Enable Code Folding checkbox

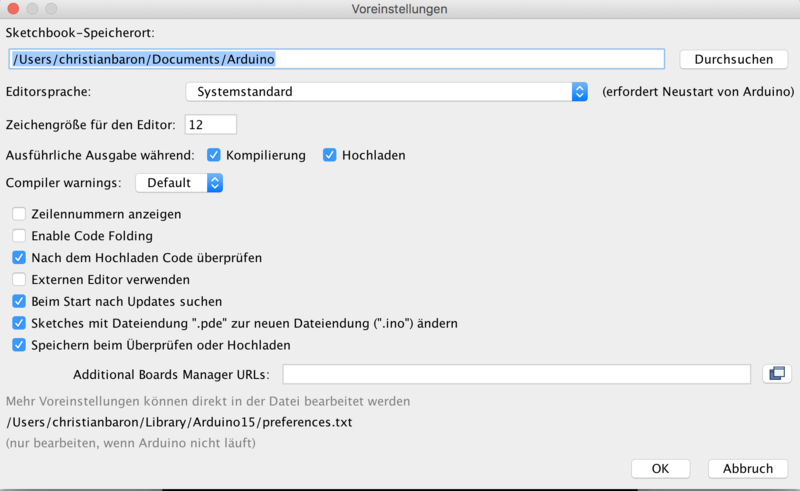[x=19, y=236]
